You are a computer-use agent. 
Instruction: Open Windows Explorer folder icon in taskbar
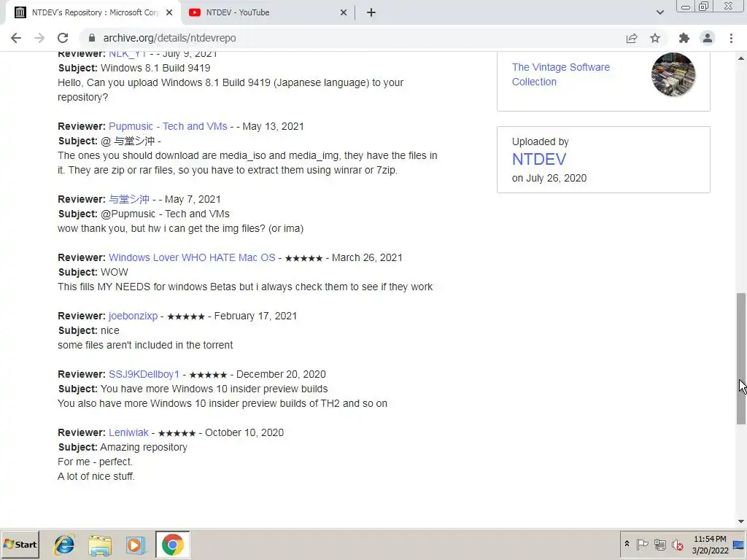(99, 545)
